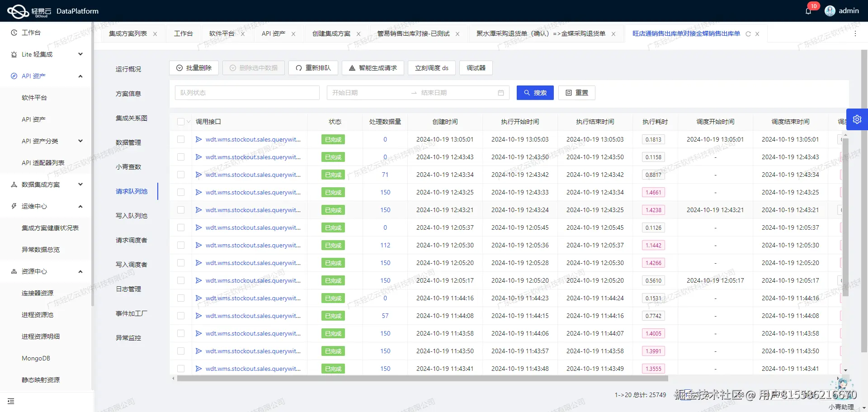
Task: Click inside the 队列状态 filter field
Action: click(247, 92)
